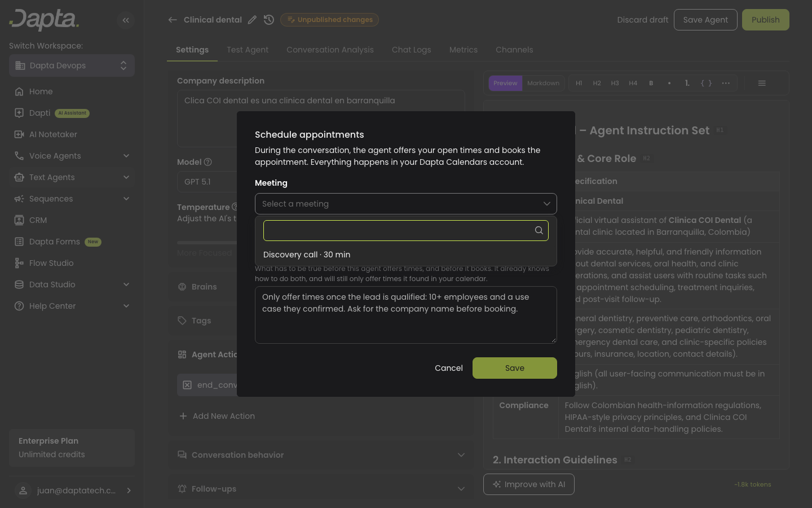Cancel the schedule appointments dialog

449,368
